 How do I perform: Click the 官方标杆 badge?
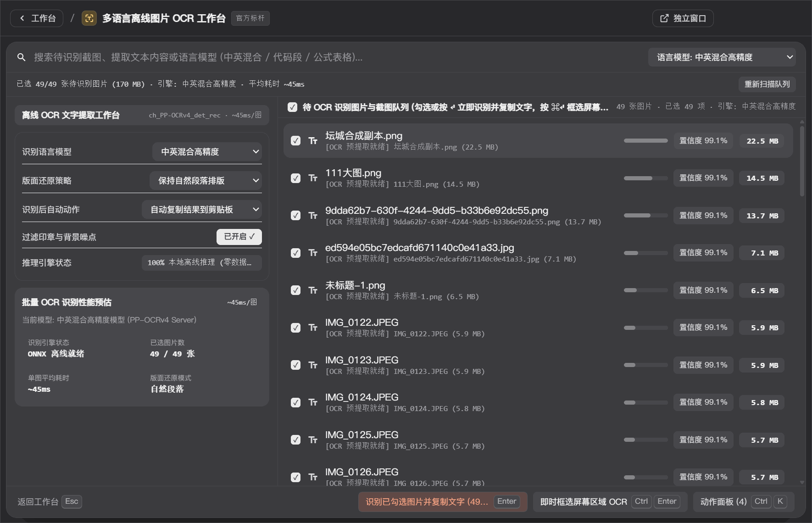point(250,18)
